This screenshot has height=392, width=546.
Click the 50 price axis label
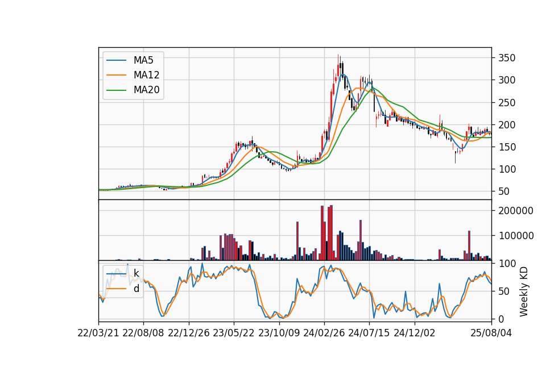504,191
